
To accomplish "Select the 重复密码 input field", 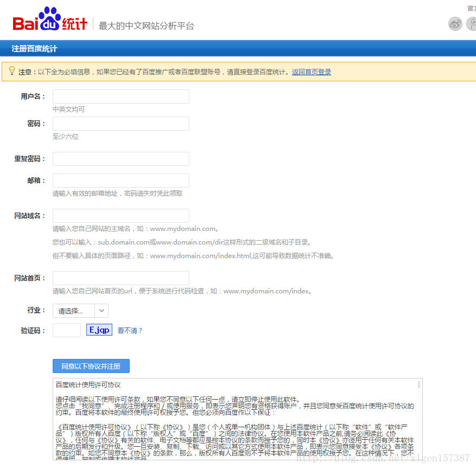I will [120, 159].
